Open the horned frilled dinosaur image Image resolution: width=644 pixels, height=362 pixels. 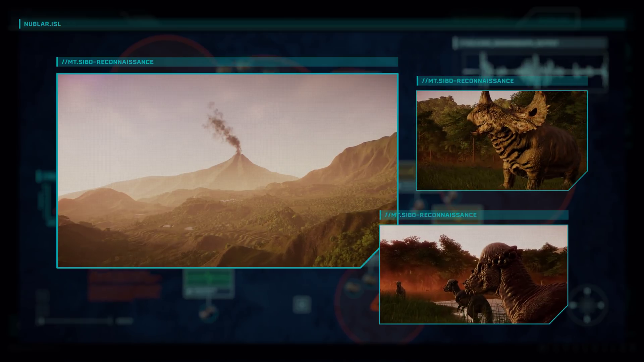click(502, 140)
